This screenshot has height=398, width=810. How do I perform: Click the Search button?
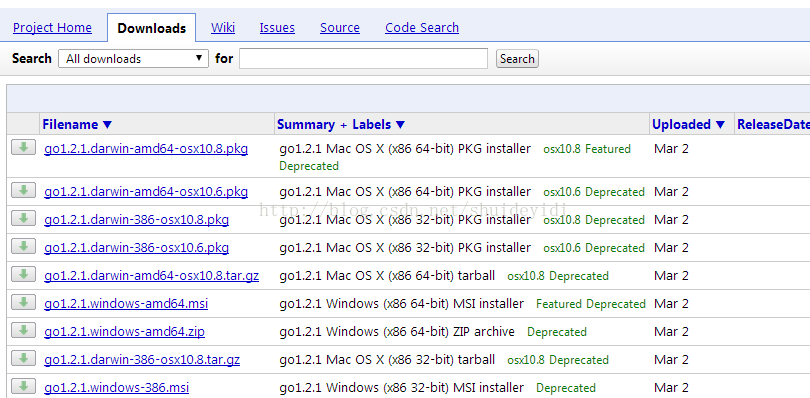tap(517, 59)
